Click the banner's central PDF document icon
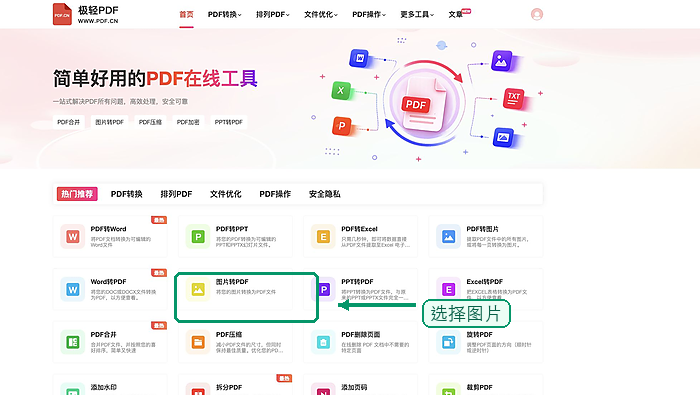Viewport: 700px width, 395px height. (x=424, y=104)
